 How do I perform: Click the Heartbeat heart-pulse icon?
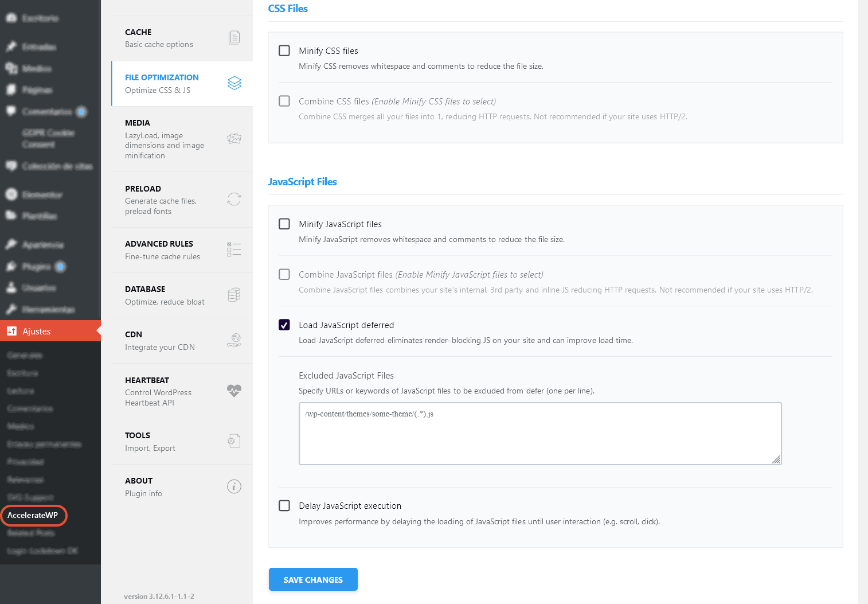pyautogui.click(x=234, y=391)
